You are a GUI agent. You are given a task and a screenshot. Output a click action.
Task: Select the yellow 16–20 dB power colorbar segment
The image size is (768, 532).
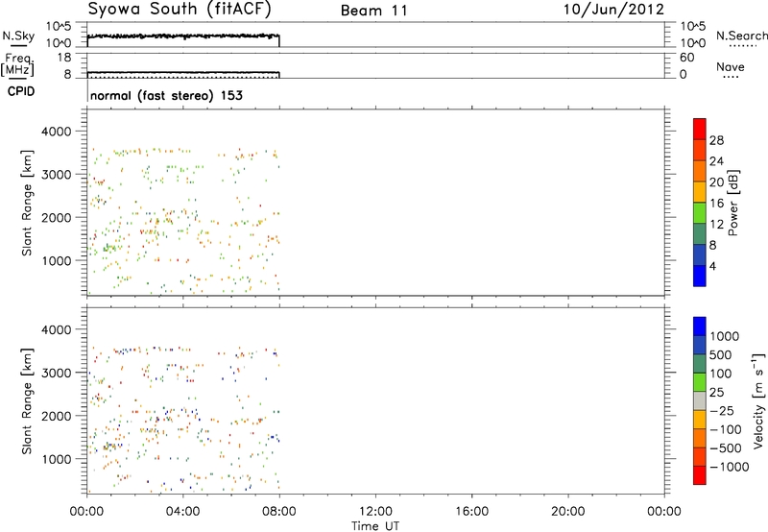[x=700, y=192]
